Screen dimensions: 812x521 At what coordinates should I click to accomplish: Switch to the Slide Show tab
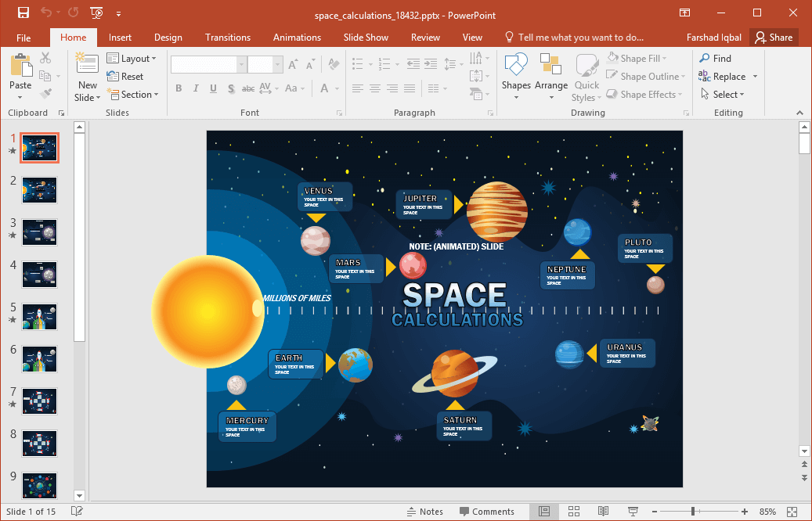coord(366,38)
